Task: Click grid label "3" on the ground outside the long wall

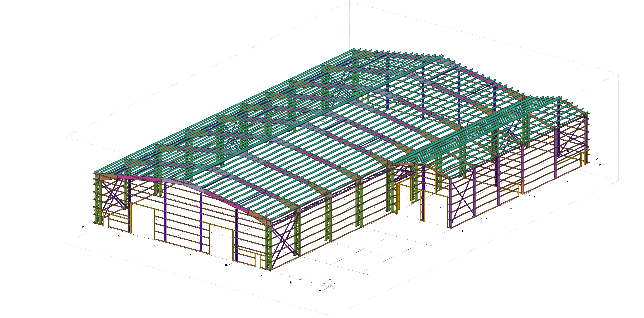Action: 400,260
